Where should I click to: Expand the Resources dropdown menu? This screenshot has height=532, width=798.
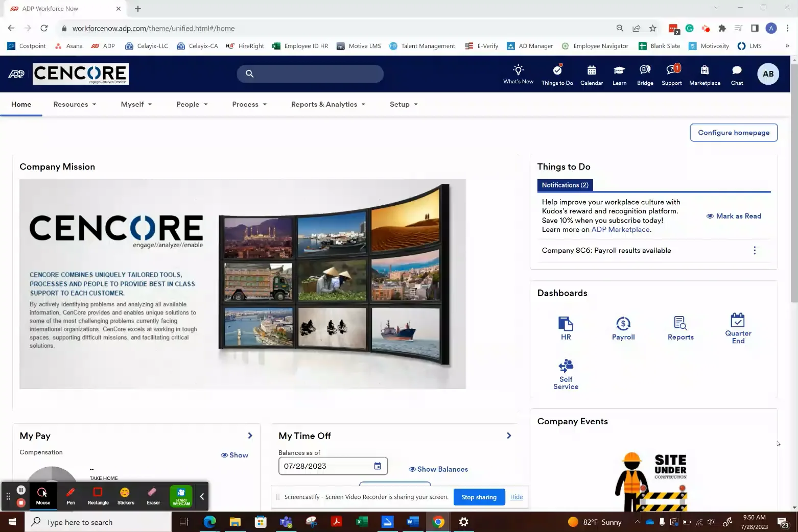coord(75,104)
